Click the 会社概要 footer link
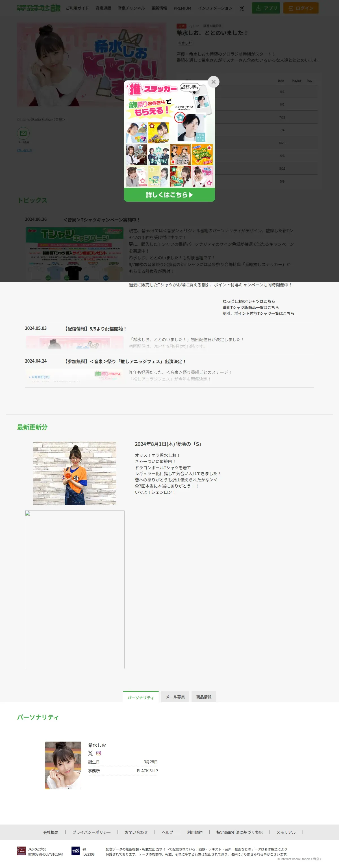Image resolution: width=339 pixels, height=868 pixels. click(51, 832)
